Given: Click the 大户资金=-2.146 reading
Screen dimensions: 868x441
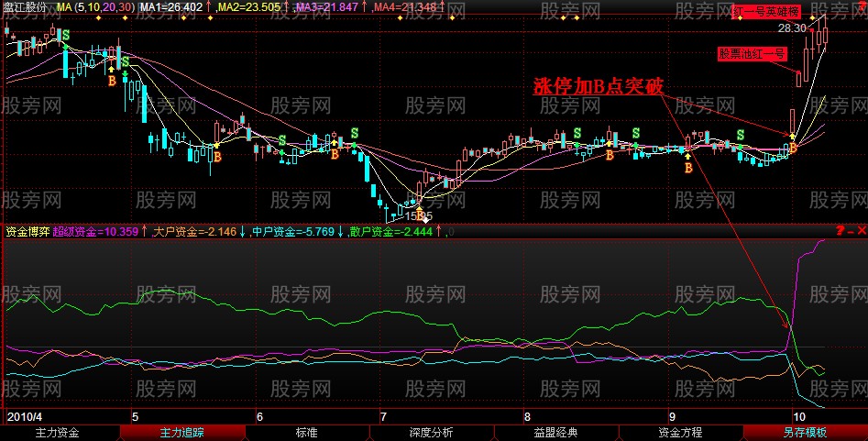Looking at the screenshot, I should click(194, 231).
